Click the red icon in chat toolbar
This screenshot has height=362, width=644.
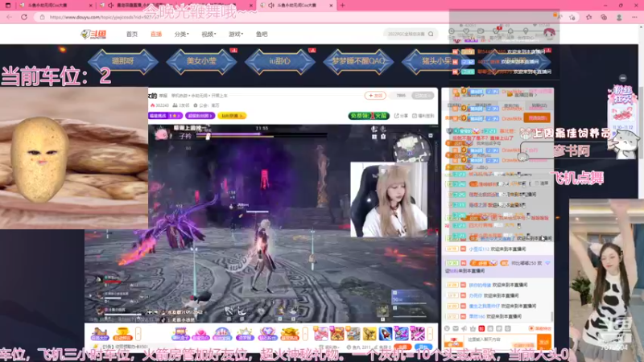481,329
